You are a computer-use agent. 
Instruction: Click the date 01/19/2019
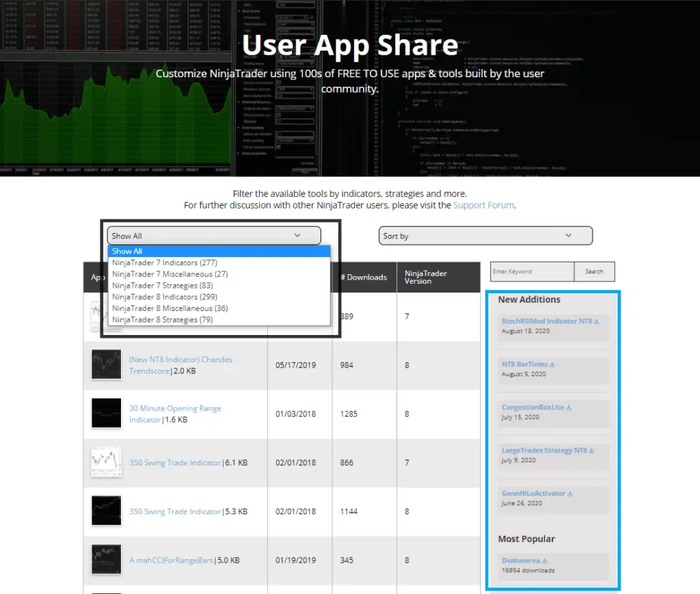295,560
